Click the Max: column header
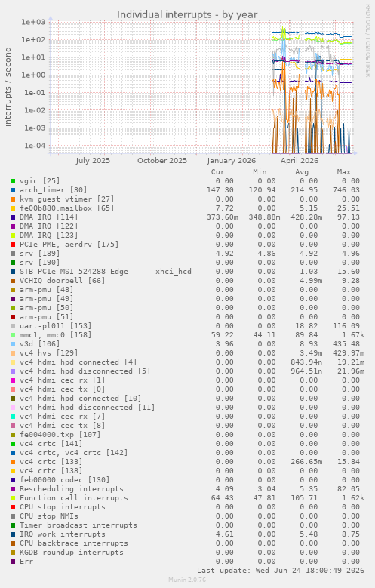This screenshot has height=588, width=375. pyautogui.click(x=346, y=172)
